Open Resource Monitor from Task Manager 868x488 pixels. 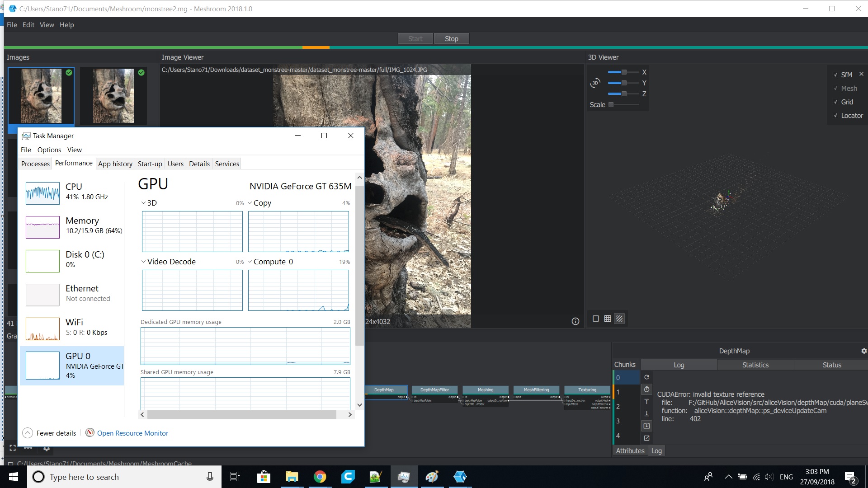point(132,433)
